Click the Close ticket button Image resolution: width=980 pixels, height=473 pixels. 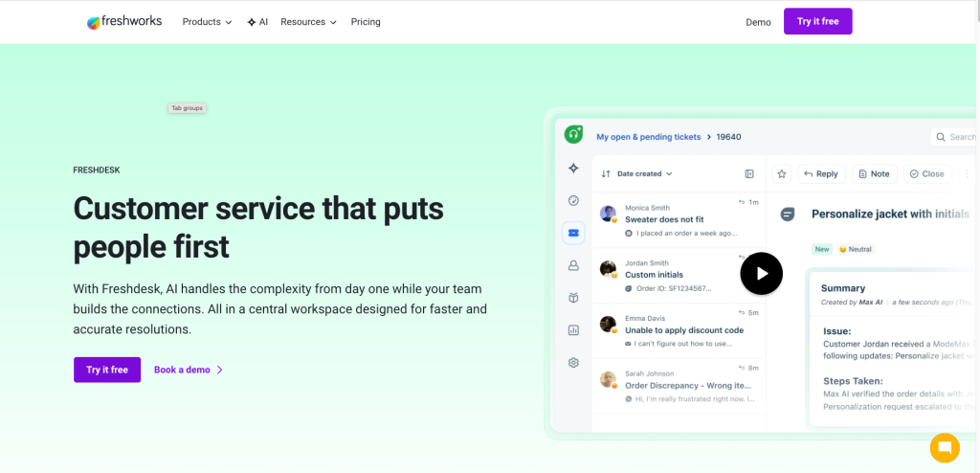(927, 174)
